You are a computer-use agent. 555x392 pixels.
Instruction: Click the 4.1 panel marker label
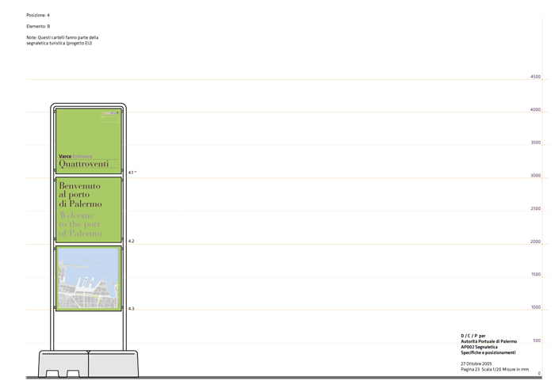pyautogui.click(x=132, y=173)
